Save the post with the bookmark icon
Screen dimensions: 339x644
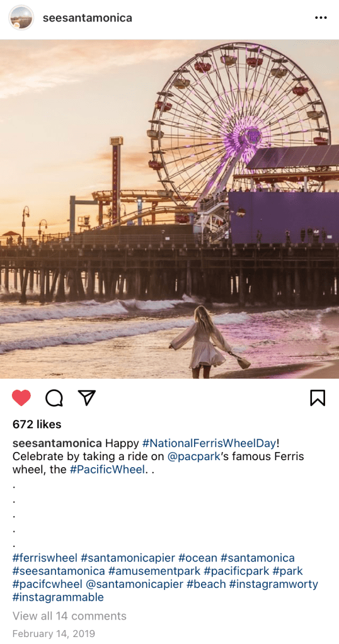coord(318,398)
